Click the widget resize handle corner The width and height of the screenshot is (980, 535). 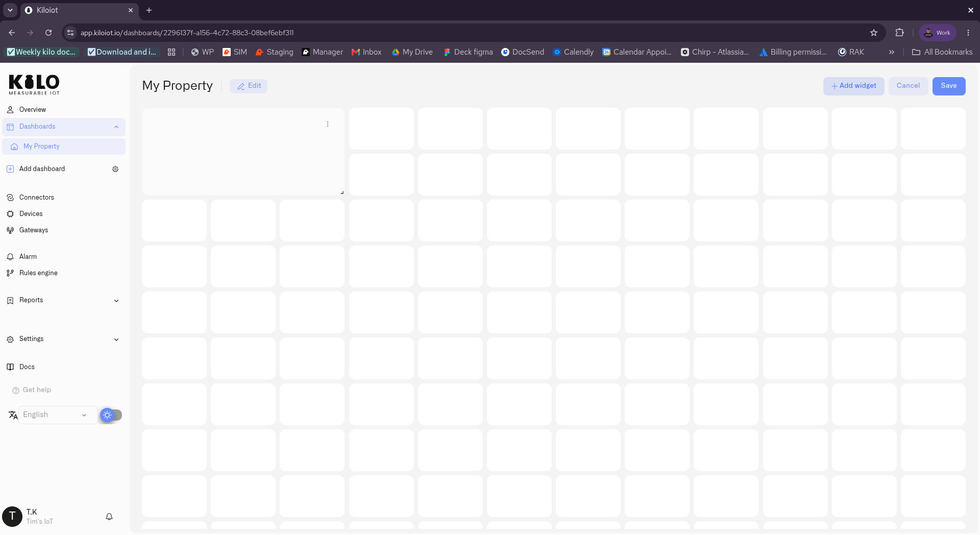(341, 192)
